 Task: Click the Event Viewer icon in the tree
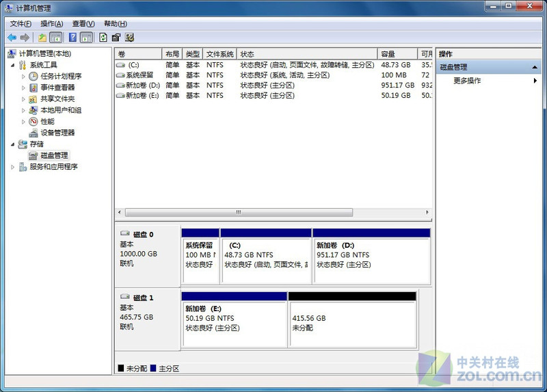(33, 88)
